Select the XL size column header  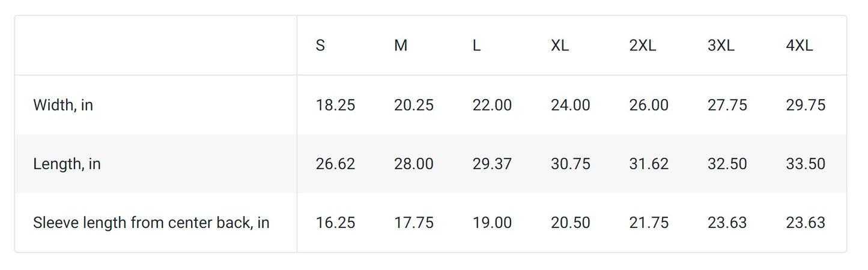point(559,46)
